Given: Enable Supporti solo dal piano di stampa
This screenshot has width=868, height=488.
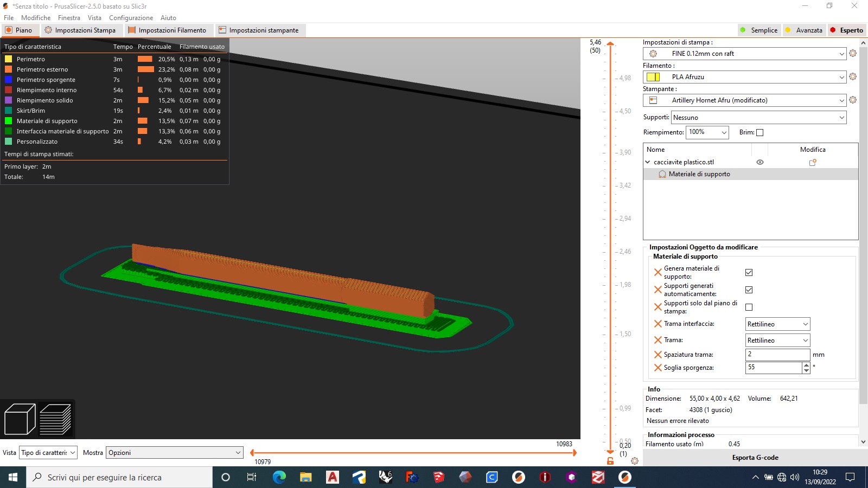Looking at the screenshot, I should (749, 307).
